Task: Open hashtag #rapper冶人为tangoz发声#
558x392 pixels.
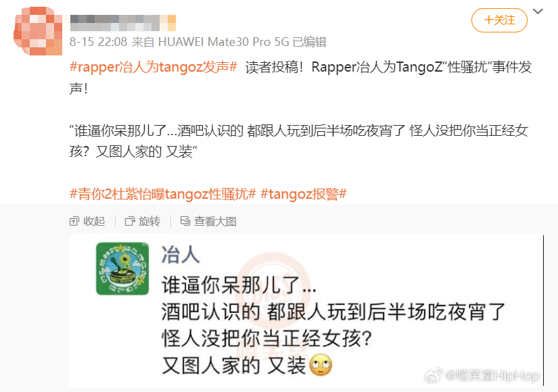Action: 154,66
